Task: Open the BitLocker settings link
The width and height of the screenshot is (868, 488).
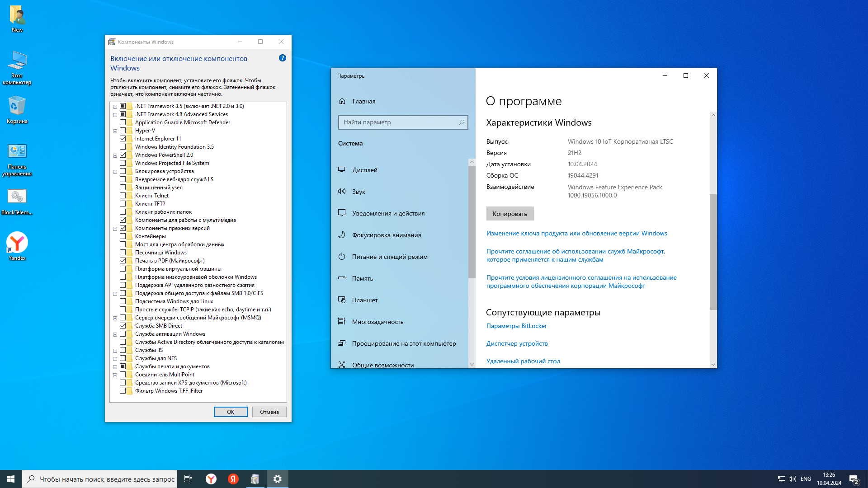Action: pos(516,326)
